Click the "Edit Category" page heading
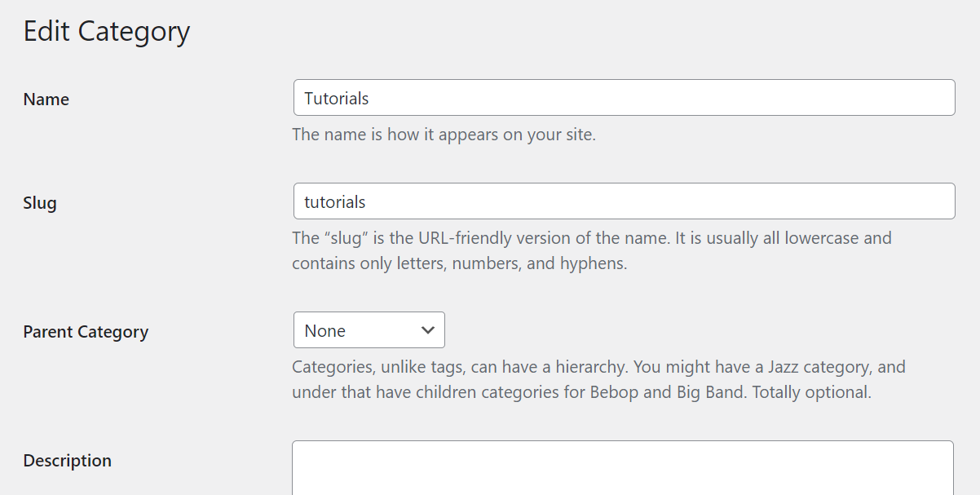980x495 pixels. tap(106, 31)
